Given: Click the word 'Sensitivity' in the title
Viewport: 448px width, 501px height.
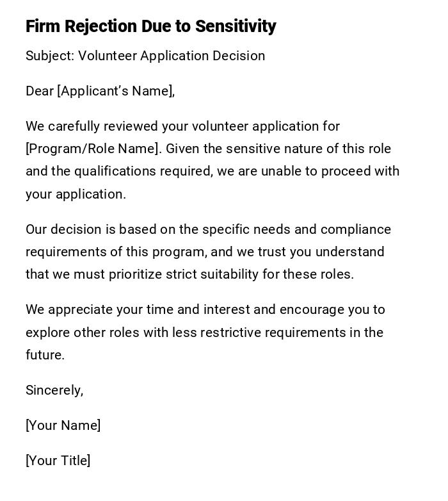Looking at the screenshot, I should (x=236, y=26).
